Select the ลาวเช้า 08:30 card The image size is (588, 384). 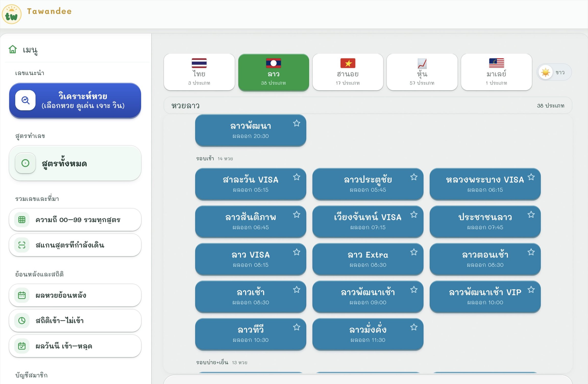[x=251, y=296]
